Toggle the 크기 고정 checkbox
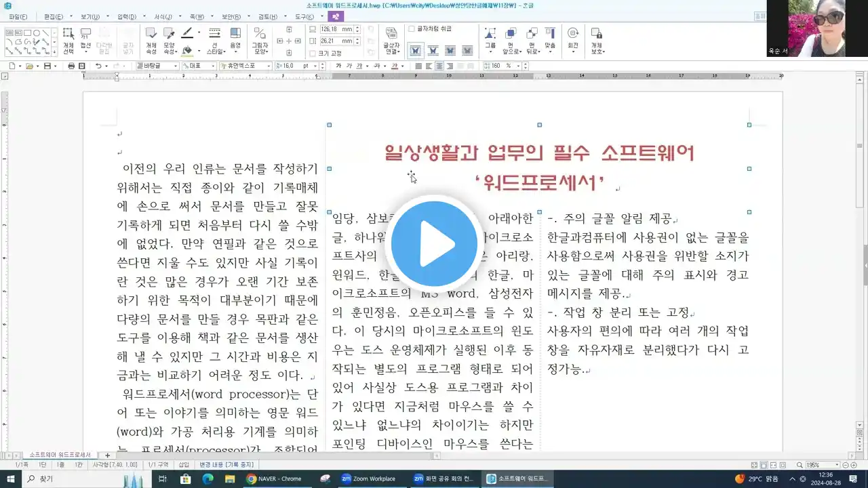 [313, 53]
